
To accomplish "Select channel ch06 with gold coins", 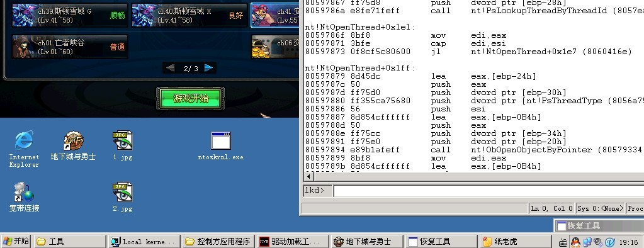I will click(x=274, y=47).
